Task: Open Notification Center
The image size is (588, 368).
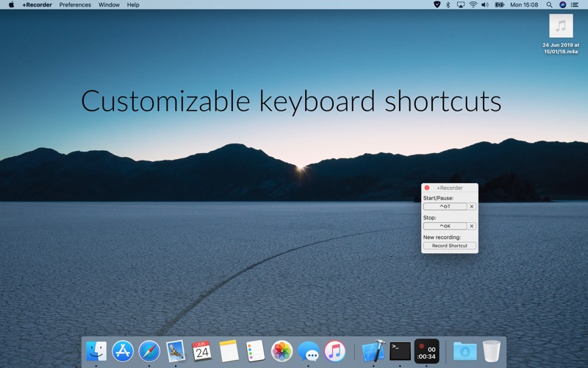Action: click(575, 4)
